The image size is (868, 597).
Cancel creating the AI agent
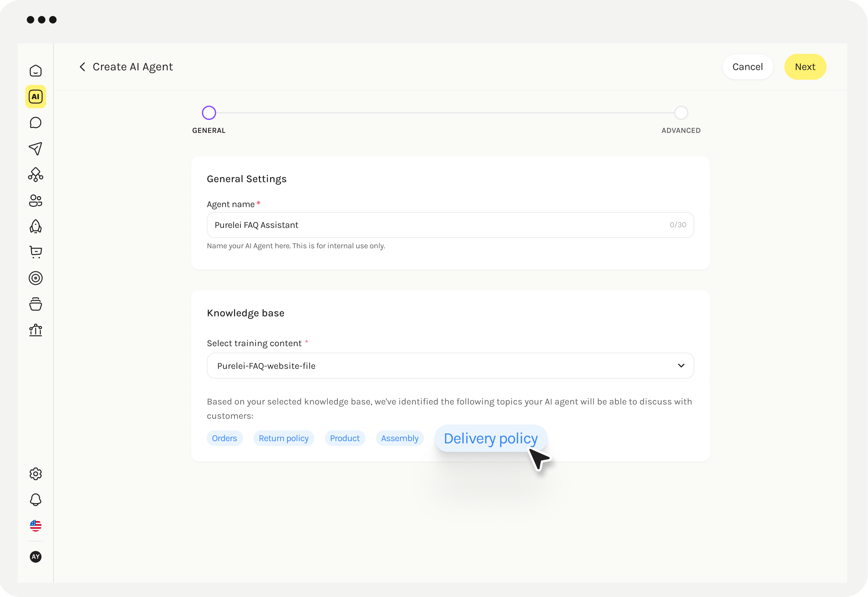747,66
